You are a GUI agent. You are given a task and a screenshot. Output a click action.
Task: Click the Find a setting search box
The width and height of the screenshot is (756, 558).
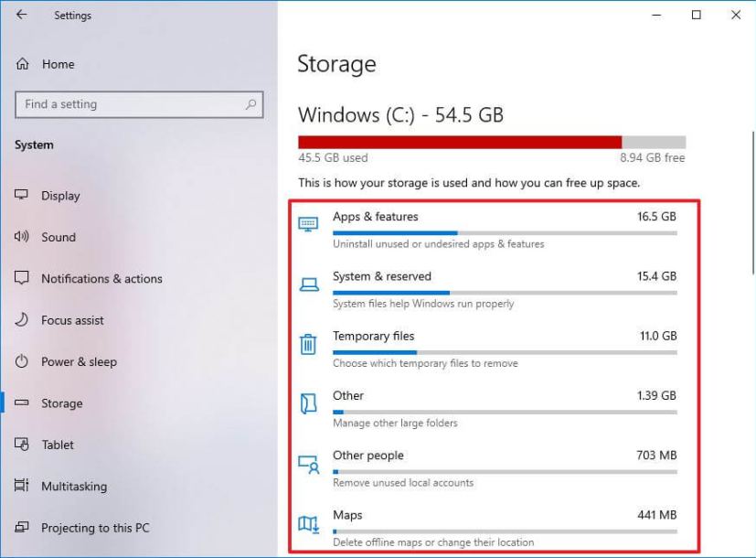coord(139,104)
